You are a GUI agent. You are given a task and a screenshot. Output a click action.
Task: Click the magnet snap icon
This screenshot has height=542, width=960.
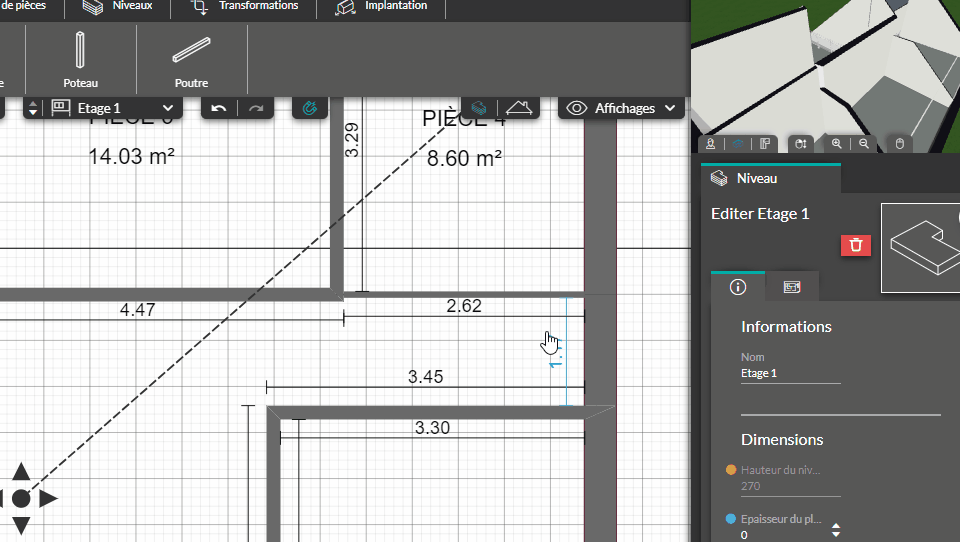tap(310, 108)
